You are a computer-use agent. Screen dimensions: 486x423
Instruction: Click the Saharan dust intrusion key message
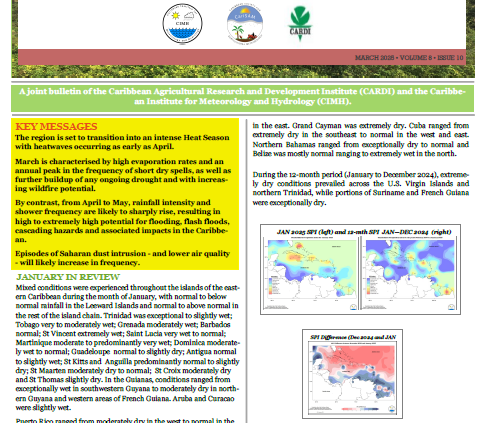[x=122, y=258]
